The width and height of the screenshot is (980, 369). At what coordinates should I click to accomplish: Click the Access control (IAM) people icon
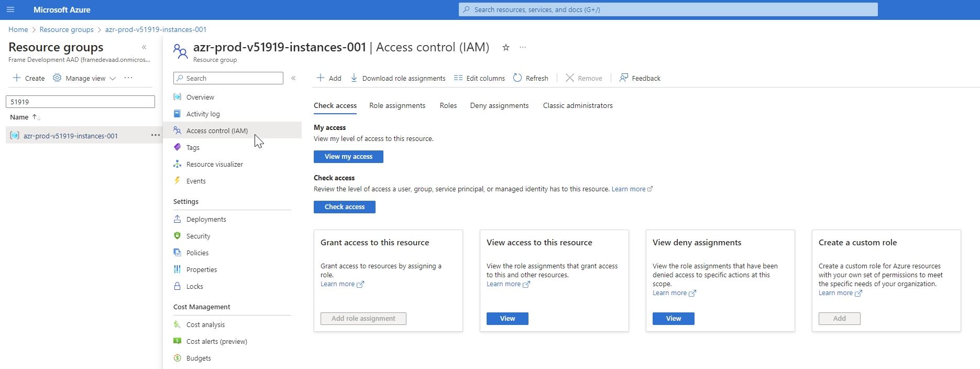[178, 131]
